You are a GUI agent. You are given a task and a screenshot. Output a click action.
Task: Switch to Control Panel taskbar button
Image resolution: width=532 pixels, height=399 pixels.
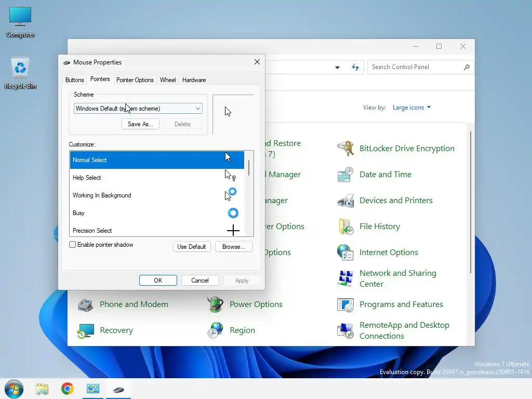(93, 389)
